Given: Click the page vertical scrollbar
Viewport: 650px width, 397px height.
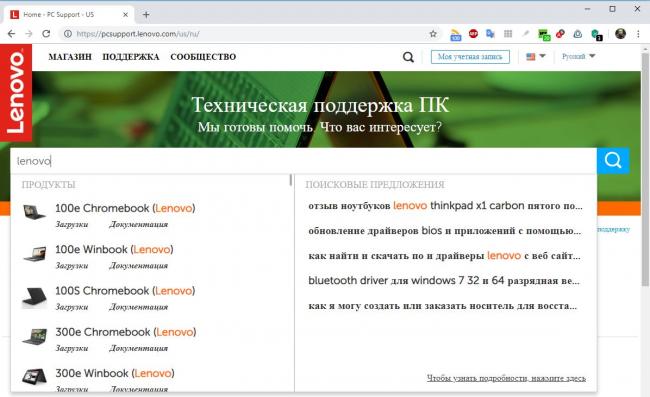Looking at the screenshot, I should (x=645, y=170).
